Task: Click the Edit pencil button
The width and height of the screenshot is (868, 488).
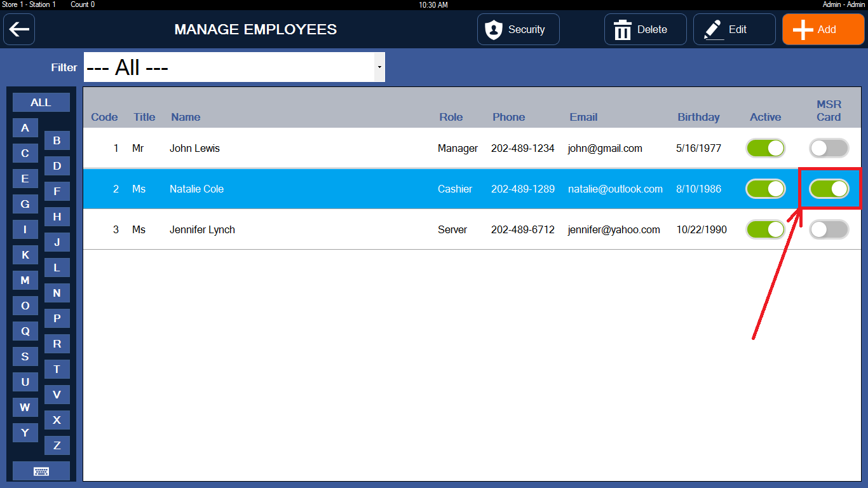Action: tap(734, 29)
